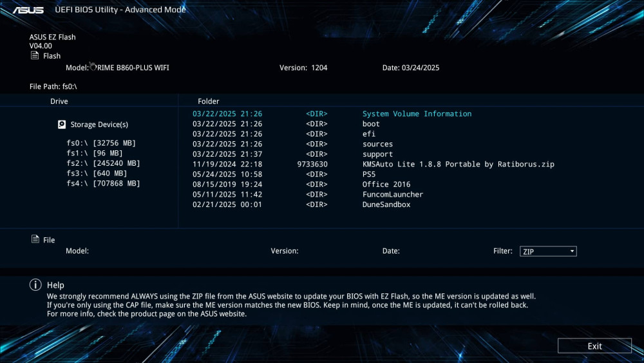Click the Date: 03/24/2025 text

tap(411, 68)
